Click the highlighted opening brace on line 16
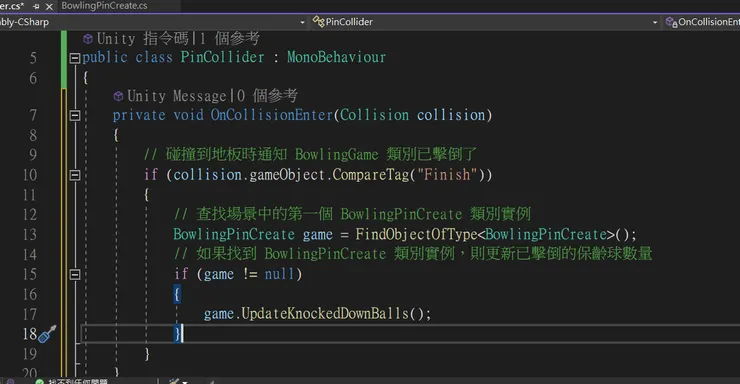The image size is (740, 384). [x=177, y=294]
